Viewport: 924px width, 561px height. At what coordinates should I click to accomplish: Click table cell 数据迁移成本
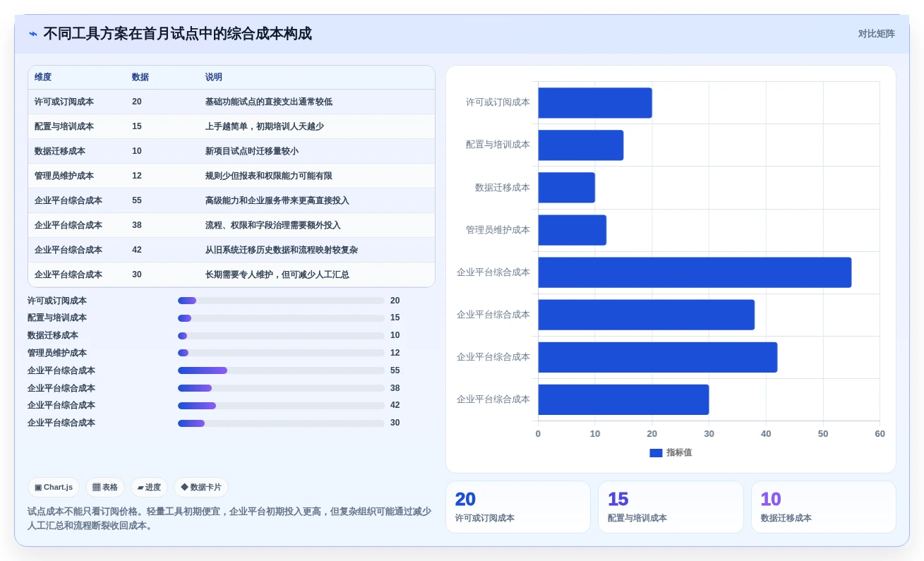(60, 152)
